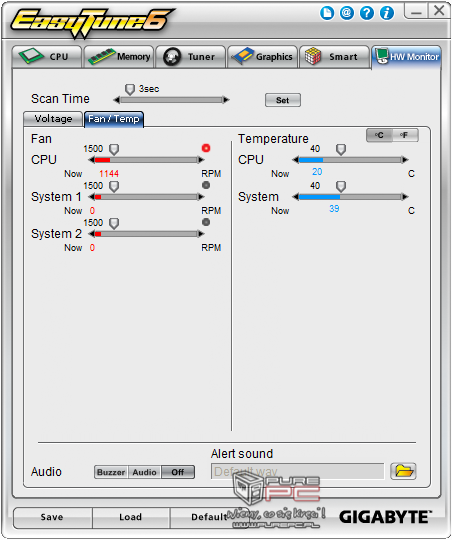The height and width of the screenshot is (540, 452).
Task: Click the Load button
Action: tap(131, 517)
